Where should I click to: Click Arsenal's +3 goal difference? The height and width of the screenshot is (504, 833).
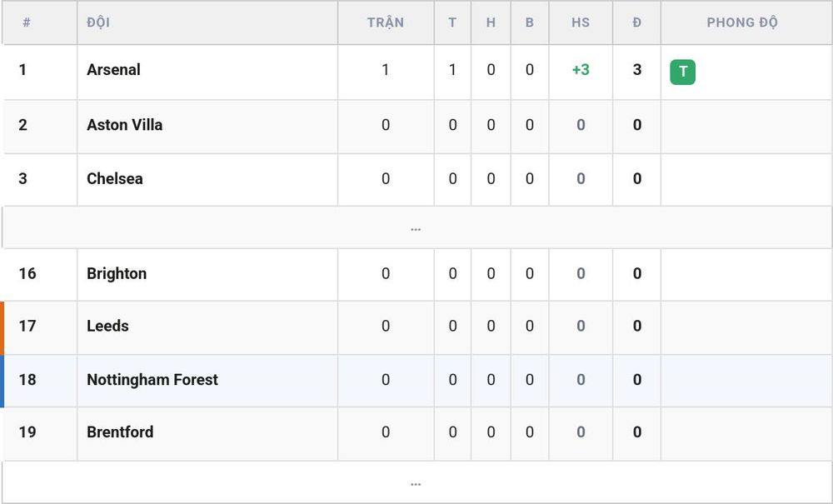click(581, 70)
